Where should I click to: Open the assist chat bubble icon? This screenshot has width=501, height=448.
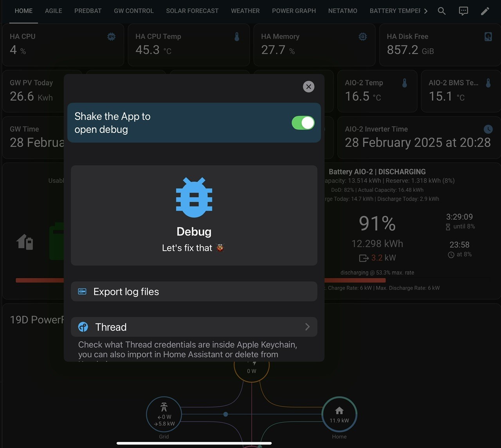point(463,11)
